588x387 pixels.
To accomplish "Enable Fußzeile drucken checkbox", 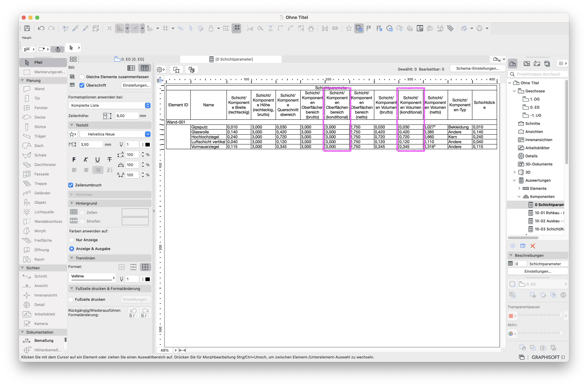I will pos(71,299).
